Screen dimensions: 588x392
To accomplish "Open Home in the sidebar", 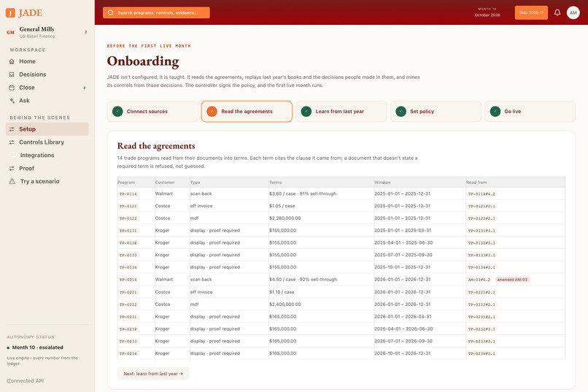I will [47, 61].
